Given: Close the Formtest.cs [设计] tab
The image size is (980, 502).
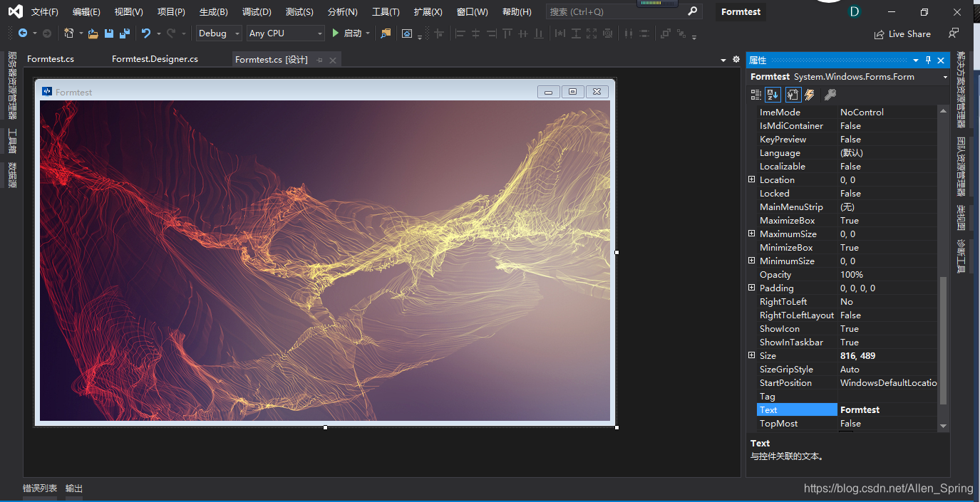Looking at the screenshot, I should pos(332,60).
